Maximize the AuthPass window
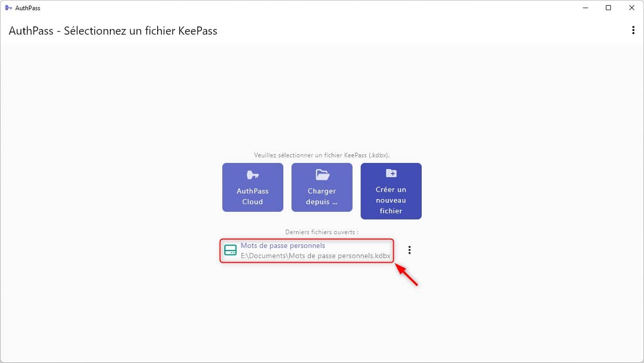Viewport: 644px width, 363px height. 608,8
